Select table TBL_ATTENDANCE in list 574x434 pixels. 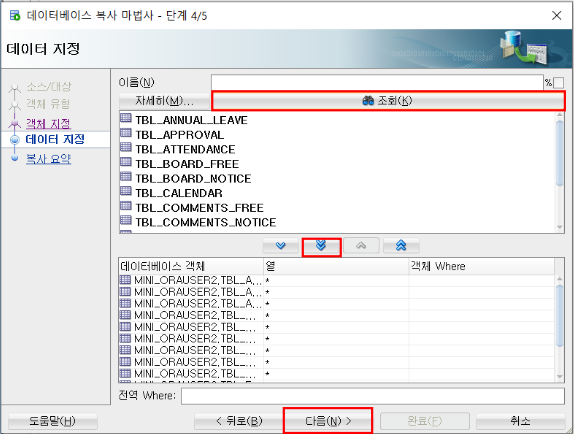coord(185,149)
